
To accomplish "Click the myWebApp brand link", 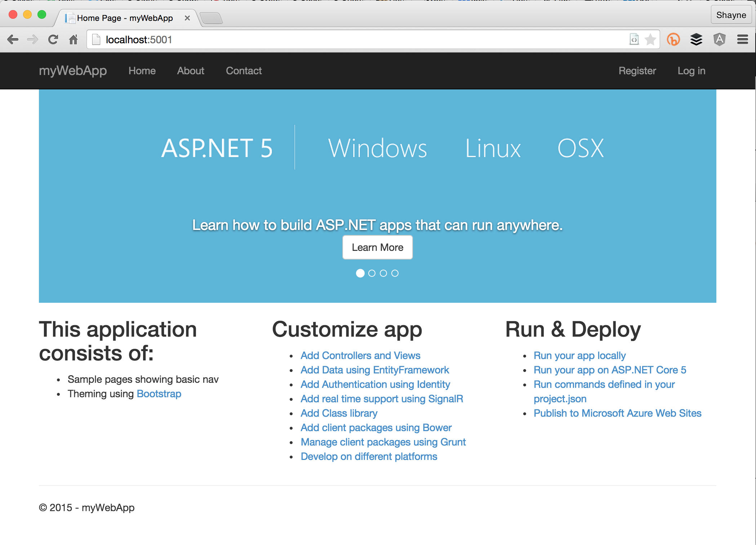I will [73, 71].
